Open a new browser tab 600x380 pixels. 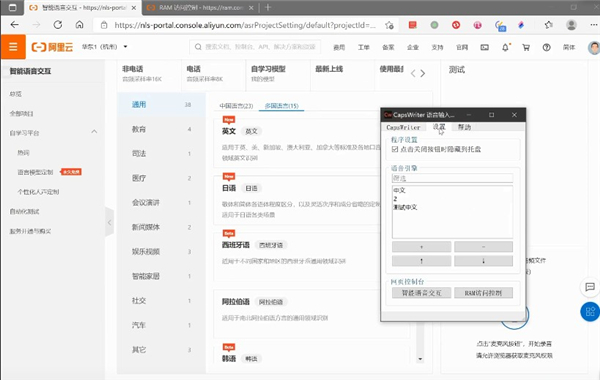coord(268,7)
